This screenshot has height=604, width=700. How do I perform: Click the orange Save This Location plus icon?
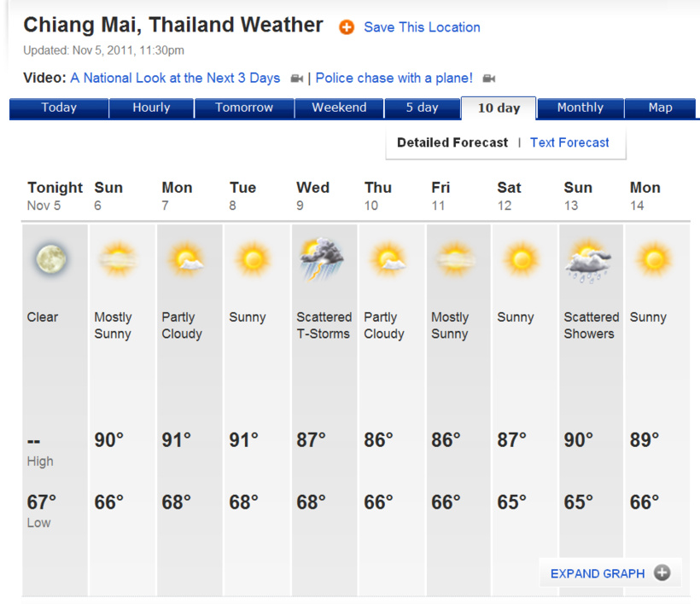(x=347, y=27)
